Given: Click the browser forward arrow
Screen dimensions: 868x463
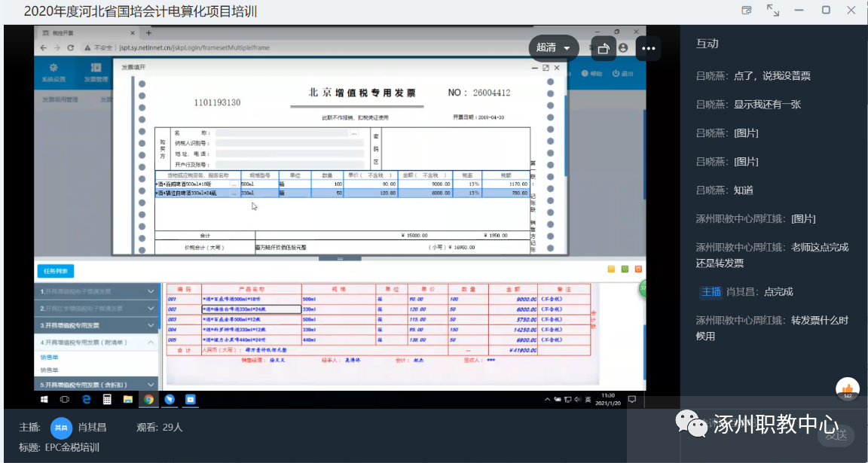Looking at the screenshot, I should 57,47.
